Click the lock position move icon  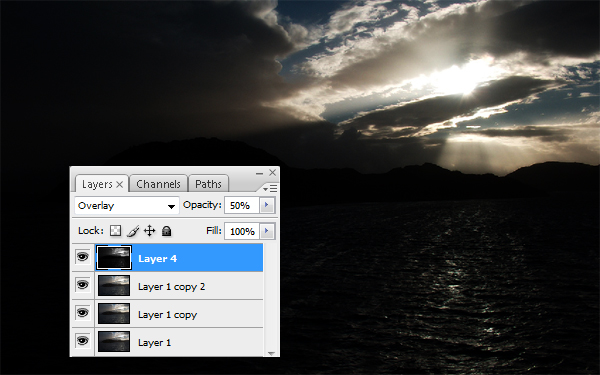pyautogui.click(x=149, y=231)
